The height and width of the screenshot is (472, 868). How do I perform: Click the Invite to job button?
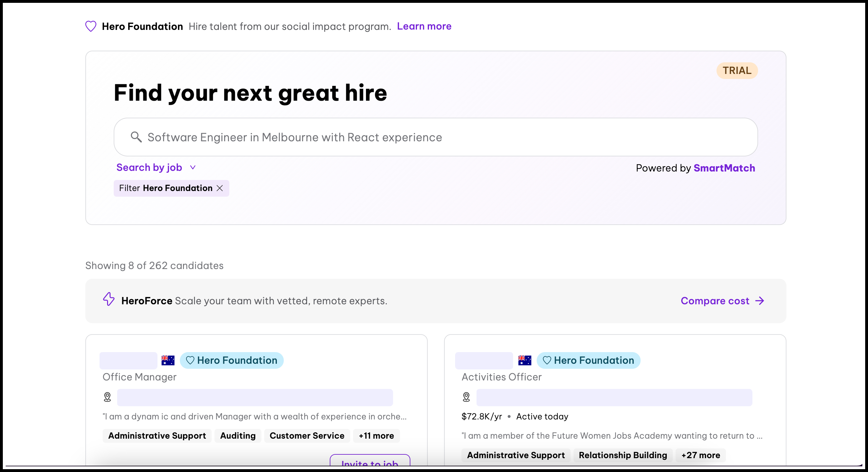370,462
